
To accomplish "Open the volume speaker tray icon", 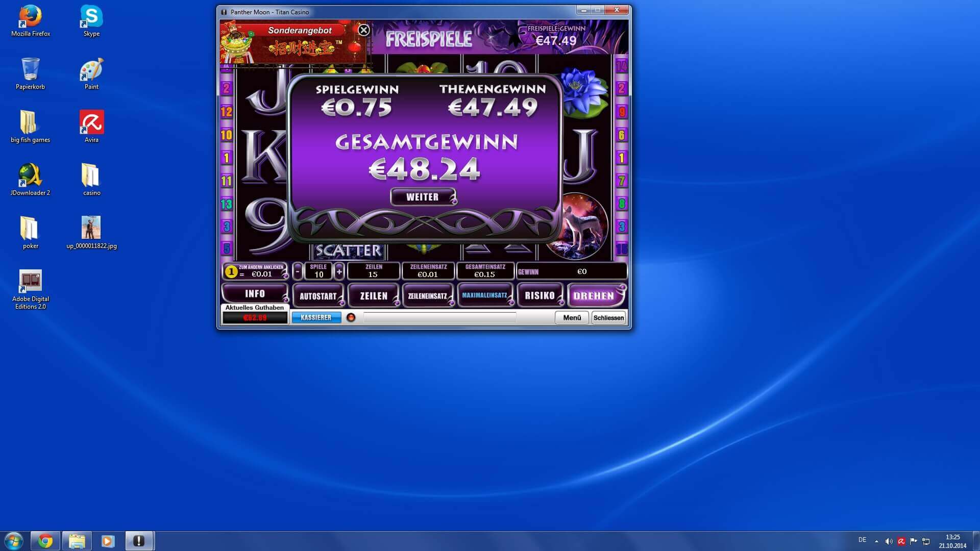I will (x=889, y=541).
